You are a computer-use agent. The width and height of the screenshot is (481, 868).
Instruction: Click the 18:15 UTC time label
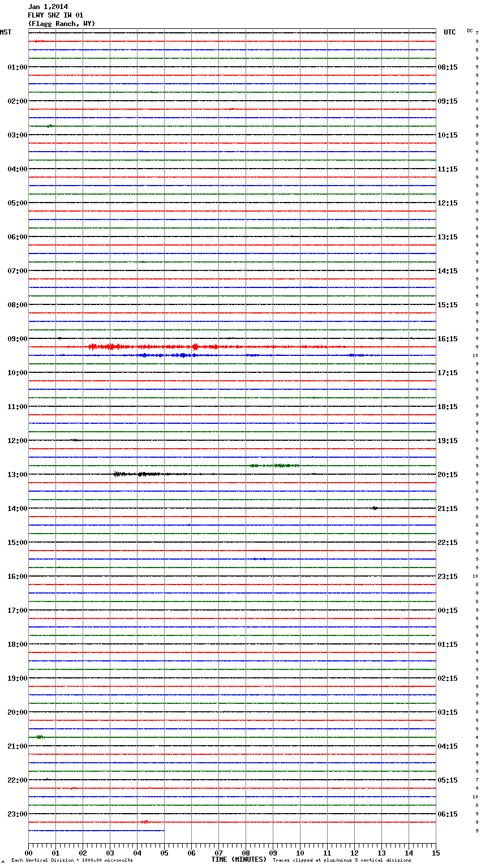448,407
